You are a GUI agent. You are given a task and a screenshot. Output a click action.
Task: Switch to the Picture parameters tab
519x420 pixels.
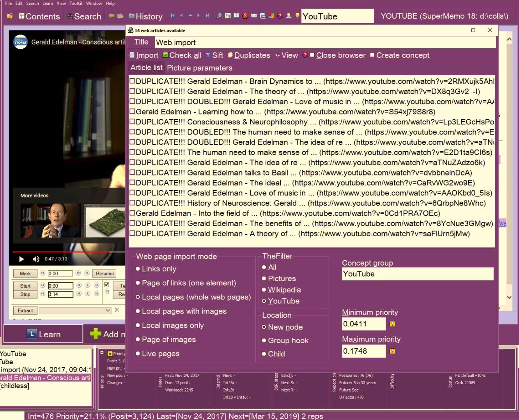tap(199, 68)
